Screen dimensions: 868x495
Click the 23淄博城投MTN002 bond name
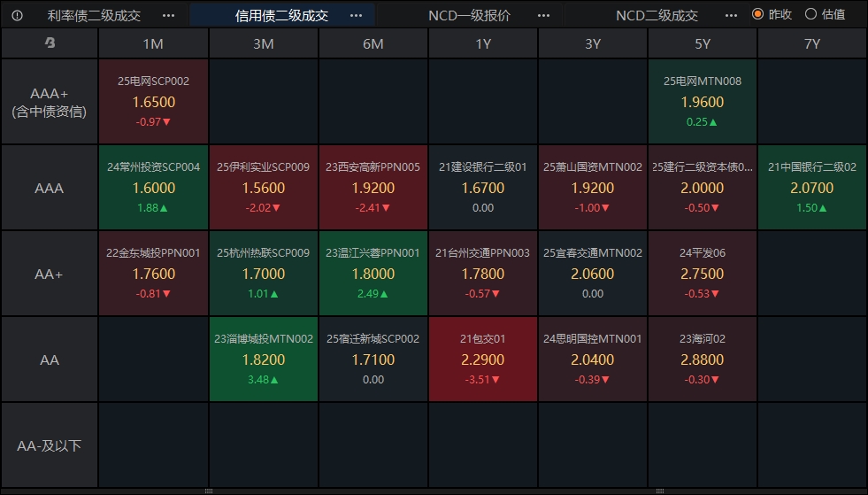(264, 338)
